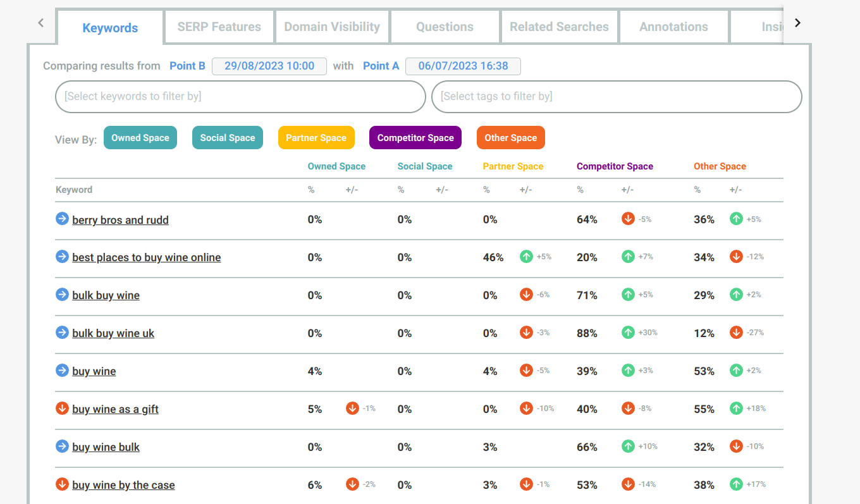This screenshot has height=504, width=860.
Task: Click the red down arrow for buy wine Partner Space -5%
Action: pos(526,371)
